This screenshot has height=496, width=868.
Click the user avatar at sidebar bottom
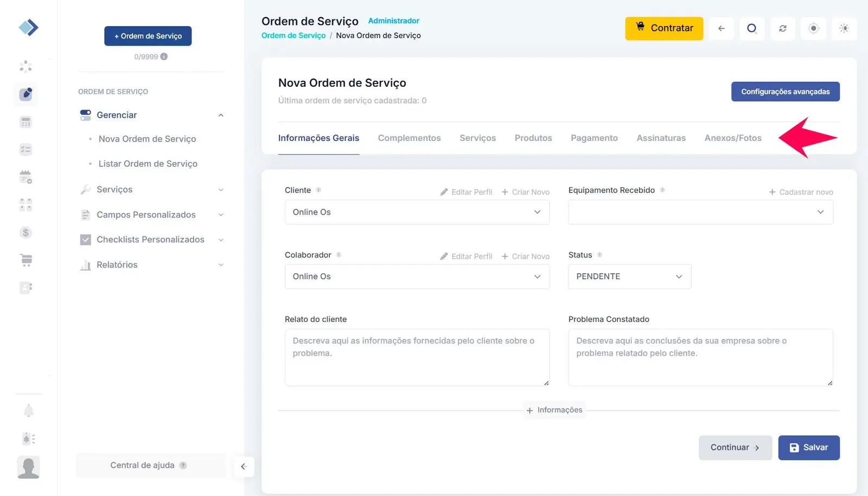tap(28, 467)
